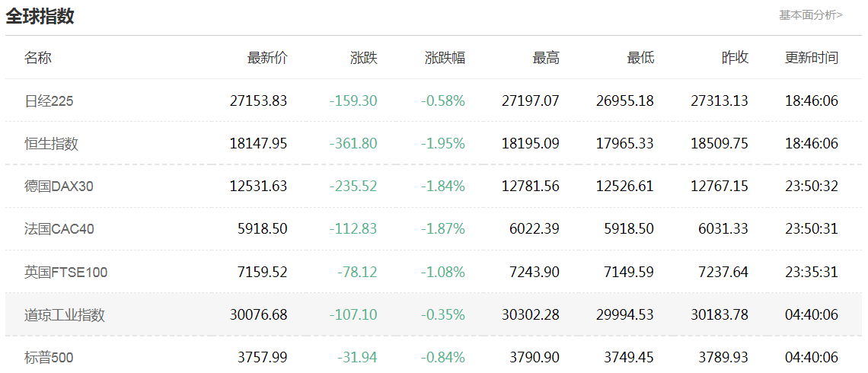Click the 最新价 column header
Viewport: 868px width, 373px height.
tap(267, 58)
